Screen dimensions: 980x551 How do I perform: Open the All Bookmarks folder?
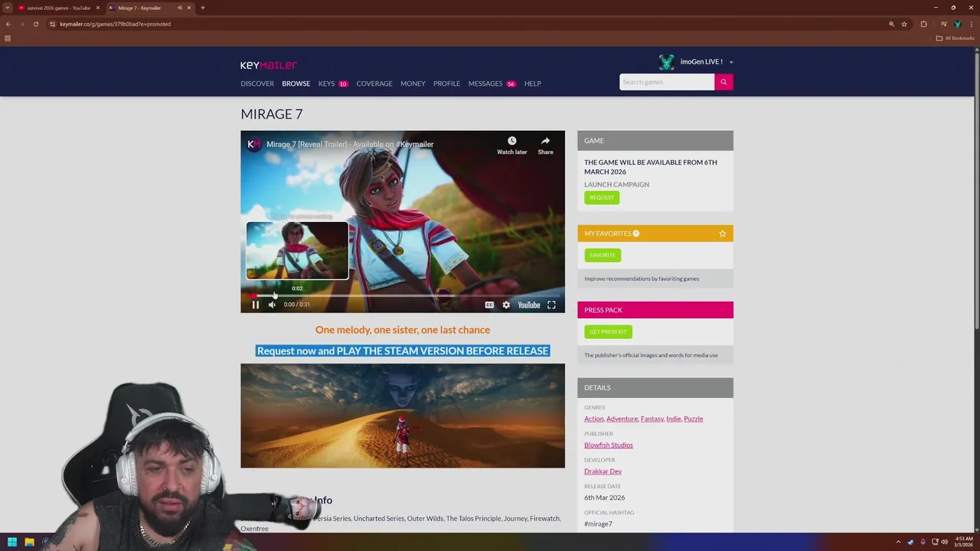(x=955, y=38)
